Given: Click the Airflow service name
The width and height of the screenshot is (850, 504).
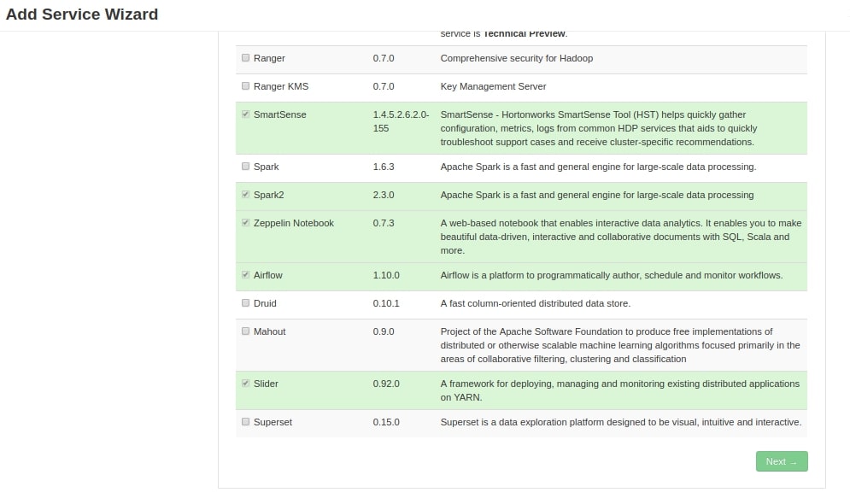Looking at the screenshot, I should (267, 275).
